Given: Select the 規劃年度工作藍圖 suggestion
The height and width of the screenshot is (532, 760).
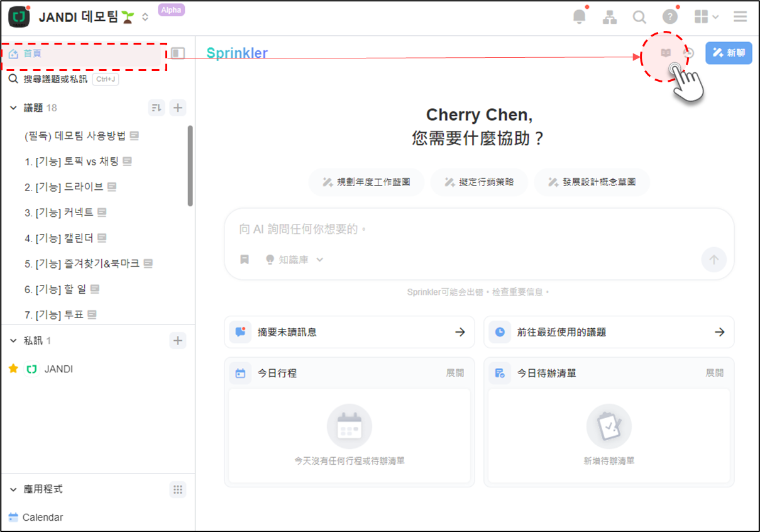Looking at the screenshot, I should (366, 182).
